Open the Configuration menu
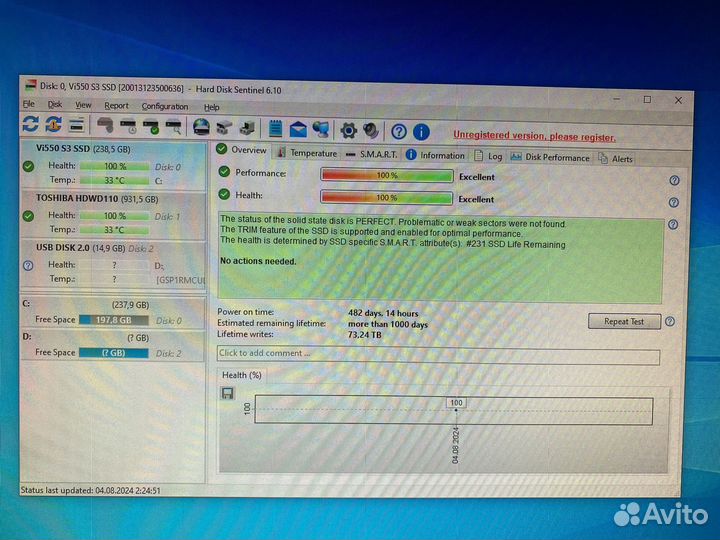Screen dimensions: 720x540 pyautogui.click(x=165, y=107)
